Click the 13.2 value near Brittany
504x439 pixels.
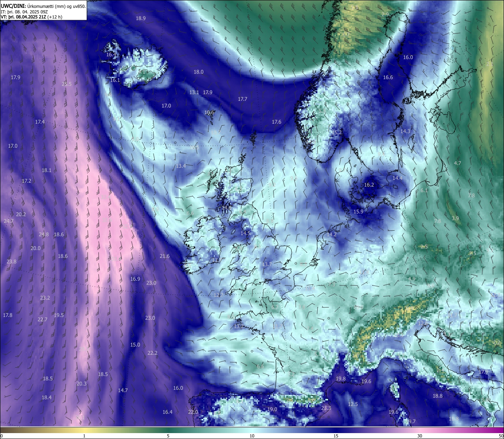tap(239, 327)
